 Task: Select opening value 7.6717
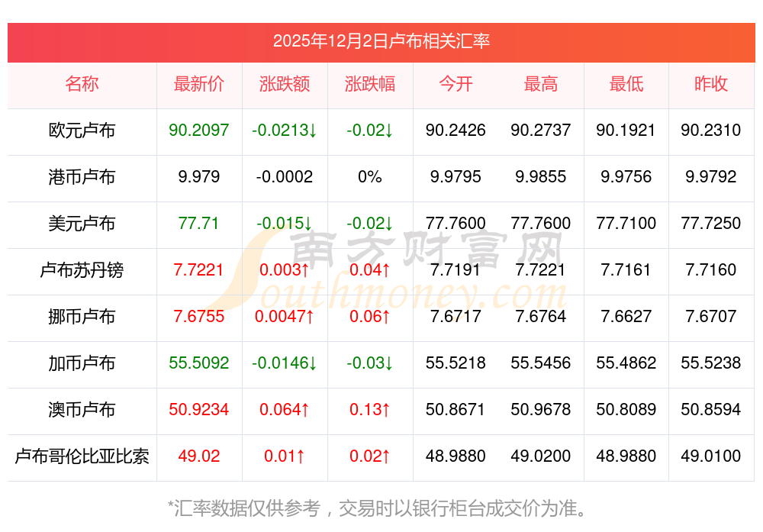pos(456,317)
